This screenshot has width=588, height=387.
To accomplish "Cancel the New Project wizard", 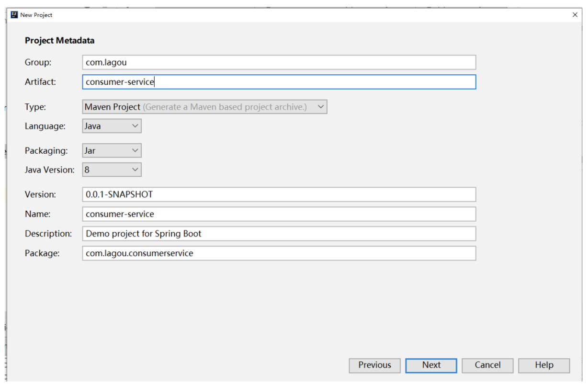I will coord(487,365).
